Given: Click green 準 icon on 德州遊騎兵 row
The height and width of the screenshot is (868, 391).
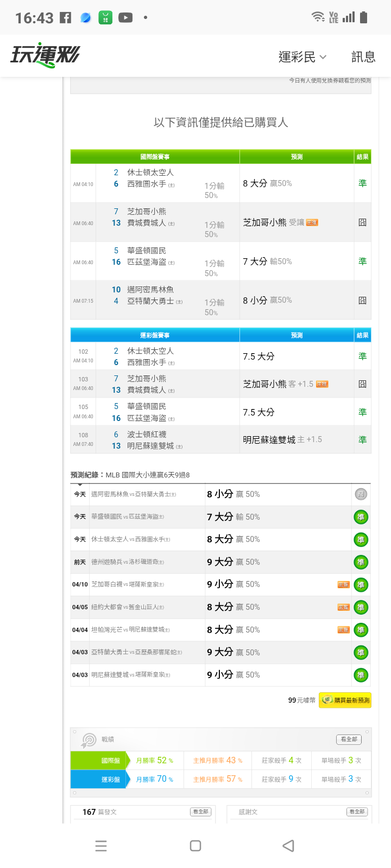Looking at the screenshot, I should [361, 562].
